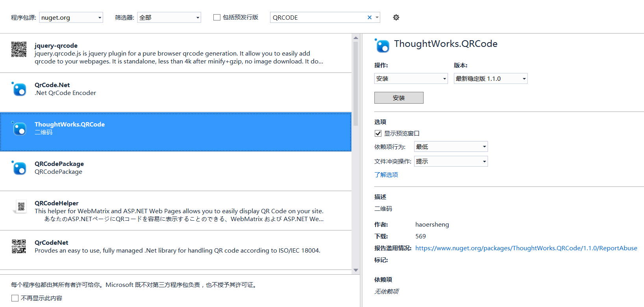Click the download count 569
The image size is (644, 307).
(420, 236)
